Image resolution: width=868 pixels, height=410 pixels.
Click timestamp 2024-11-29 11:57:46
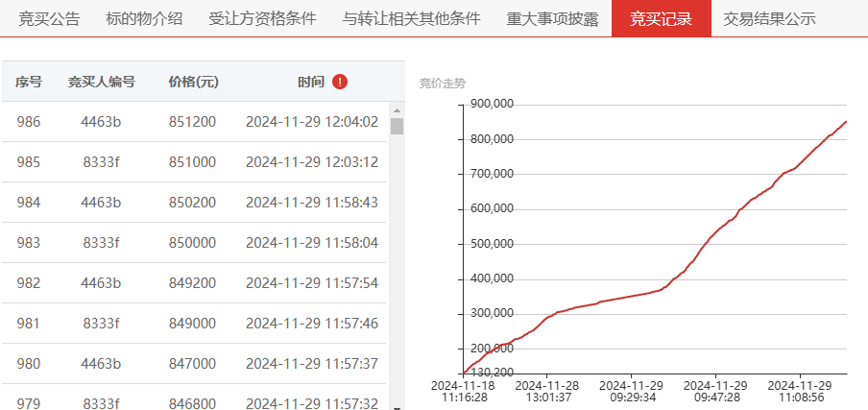[x=312, y=324]
